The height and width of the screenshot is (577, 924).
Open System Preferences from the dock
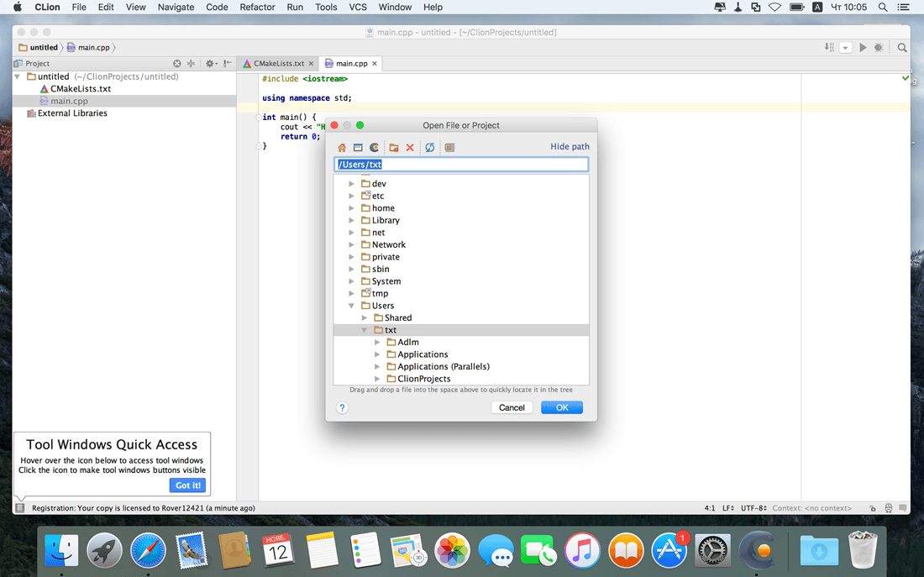[x=712, y=551]
